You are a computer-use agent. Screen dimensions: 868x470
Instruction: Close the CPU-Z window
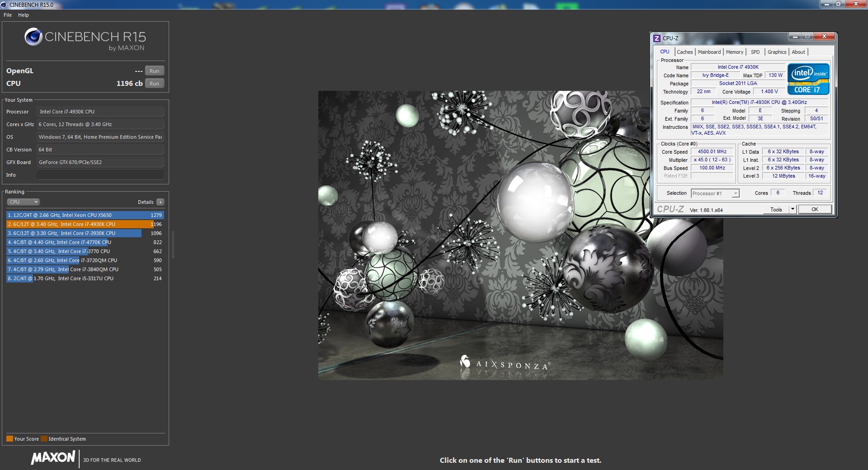coord(824,37)
